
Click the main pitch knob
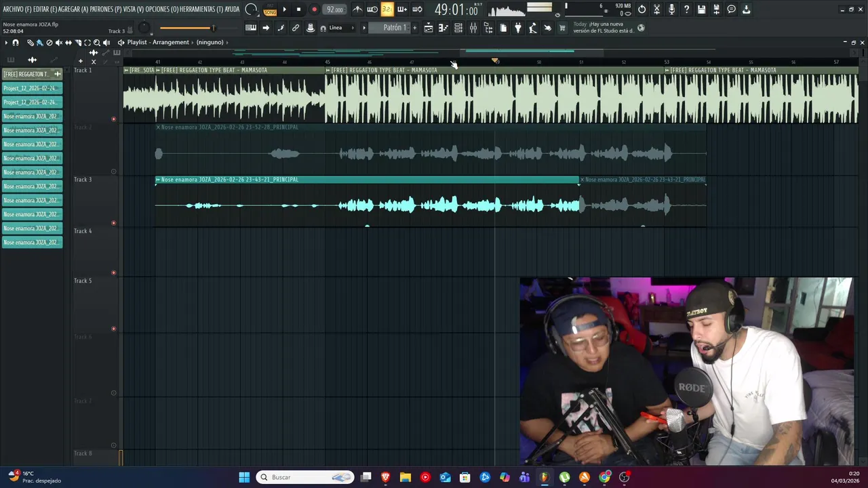tap(144, 28)
